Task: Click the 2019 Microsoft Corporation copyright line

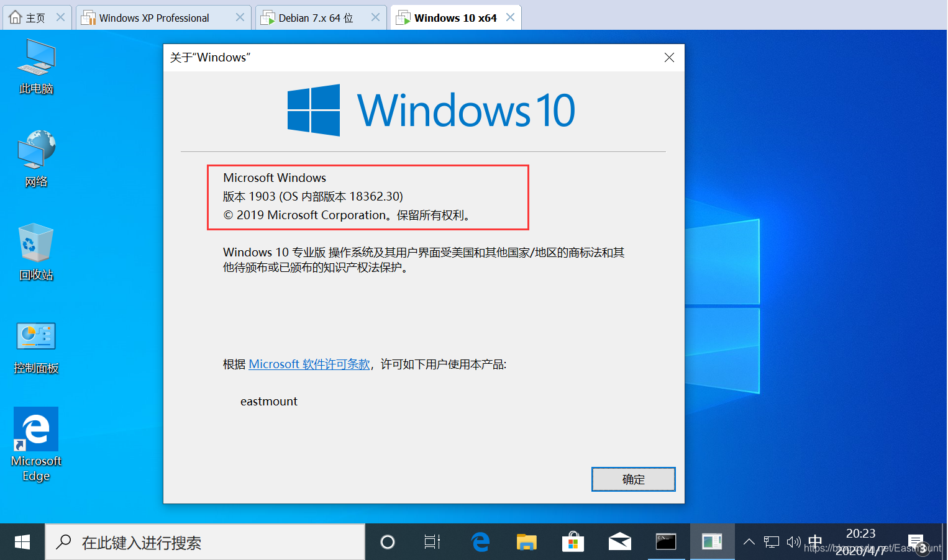Action: (x=349, y=215)
